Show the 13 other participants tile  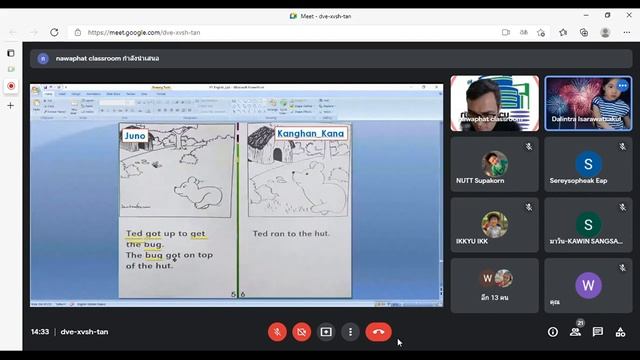(x=495, y=286)
